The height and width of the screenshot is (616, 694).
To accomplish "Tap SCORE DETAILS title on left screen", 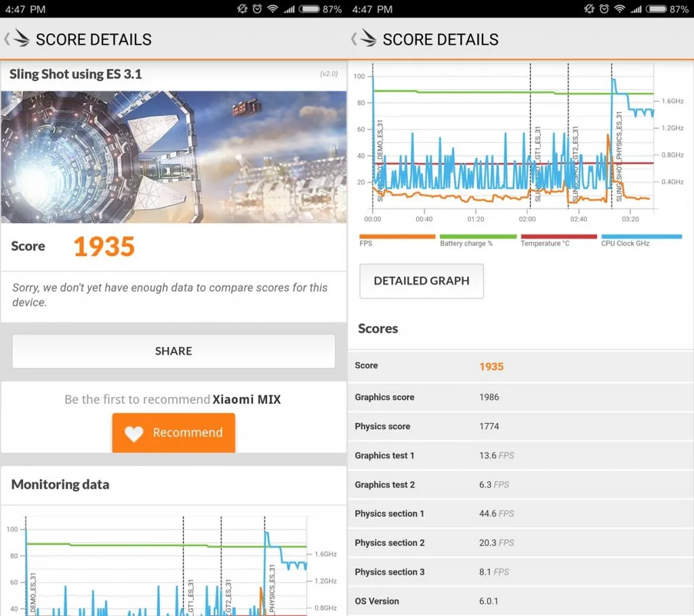I will (94, 39).
